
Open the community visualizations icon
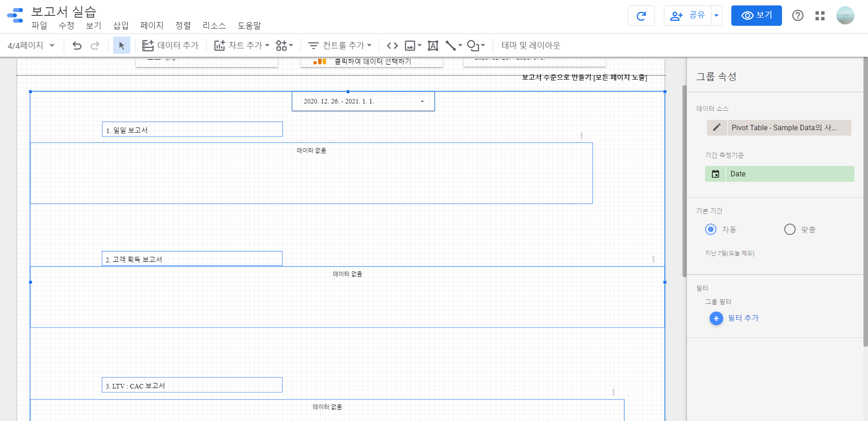point(281,45)
